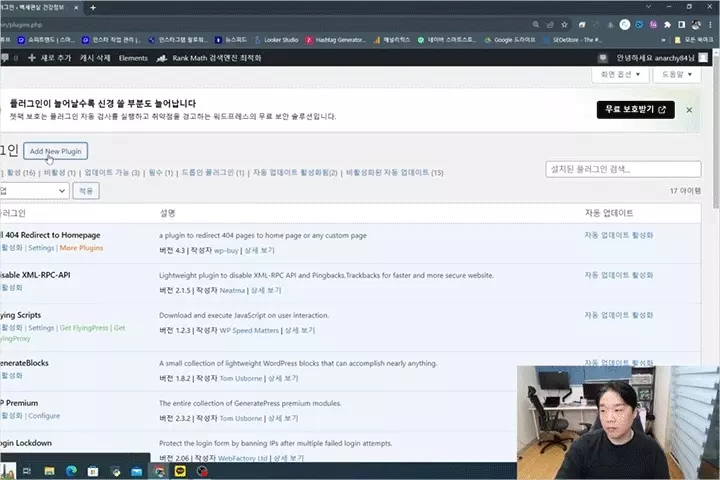The width and height of the screenshot is (720, 480).
Task: Open the Looker Studio bookmark
Action: [276, 40]
